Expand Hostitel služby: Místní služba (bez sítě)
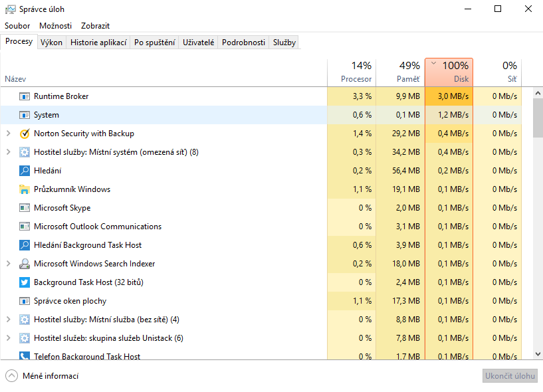The height and width of the screenshot is (392, 543). [x=9, y=320]
